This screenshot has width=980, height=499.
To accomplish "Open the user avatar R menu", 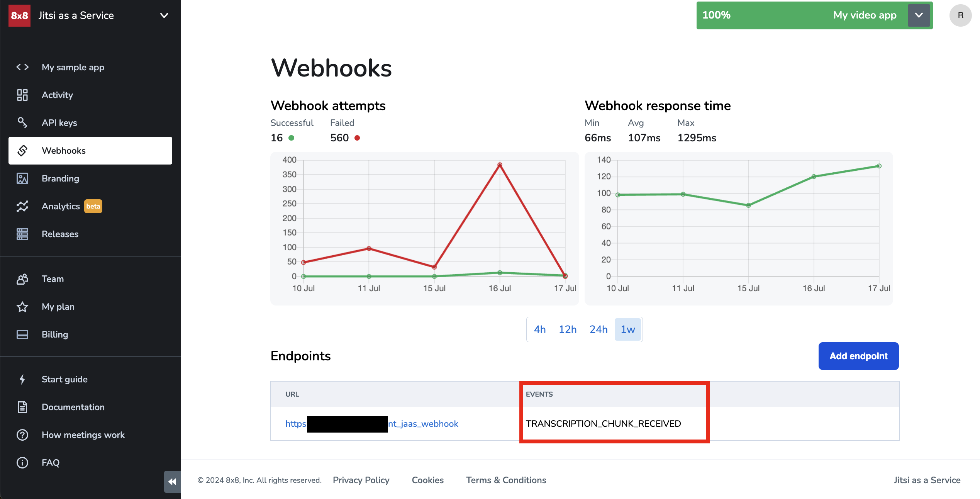I will (960, 15).
